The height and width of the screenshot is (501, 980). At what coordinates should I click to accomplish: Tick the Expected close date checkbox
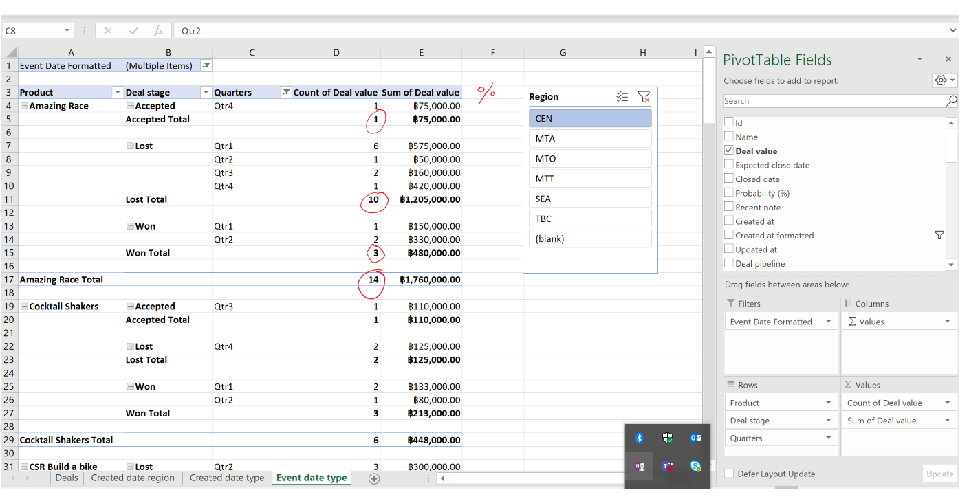[x=729, y=165]
